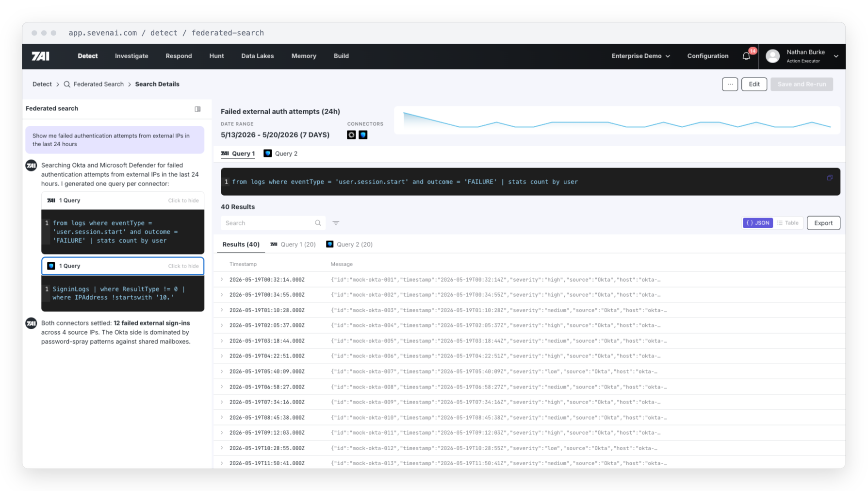Expand the row with timestamp 2026-05-19T08:45:38.000Z

(222, 418)
